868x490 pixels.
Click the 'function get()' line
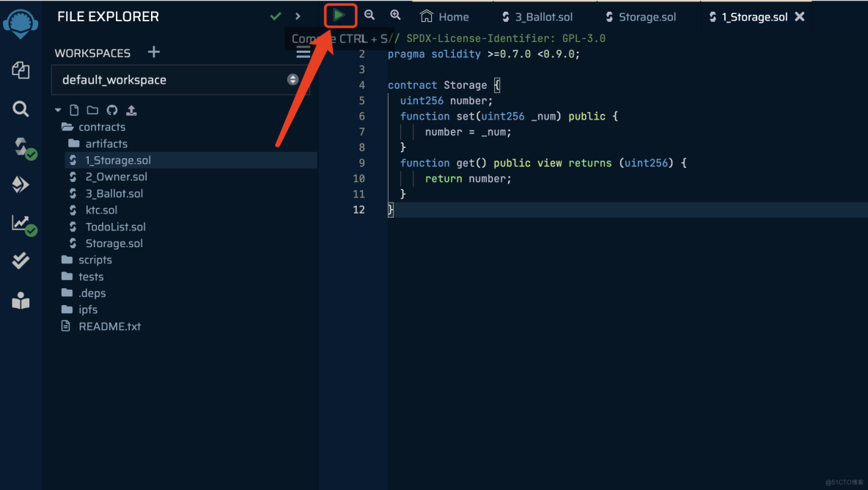[544, 163]
